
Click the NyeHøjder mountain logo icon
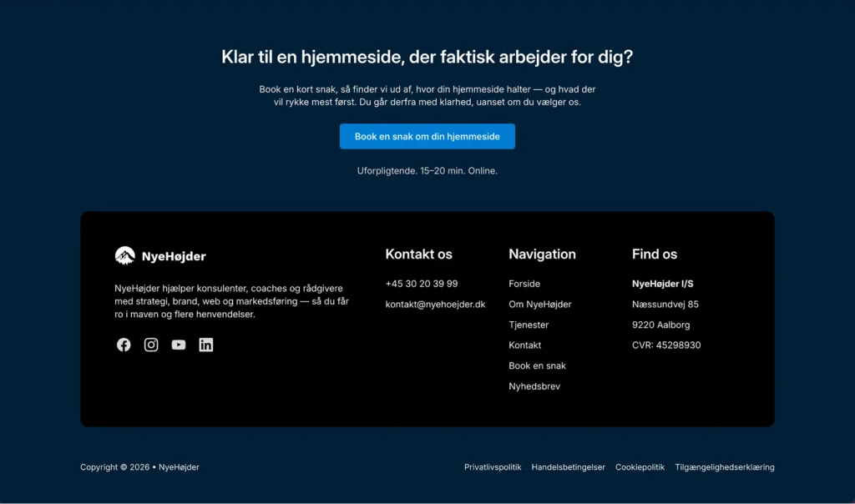coord(125,255)
